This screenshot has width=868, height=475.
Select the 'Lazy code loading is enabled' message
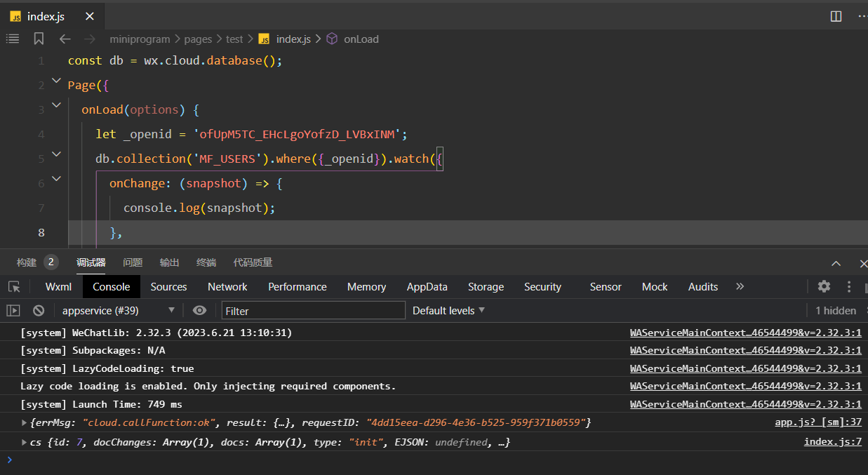coord(208,387)
